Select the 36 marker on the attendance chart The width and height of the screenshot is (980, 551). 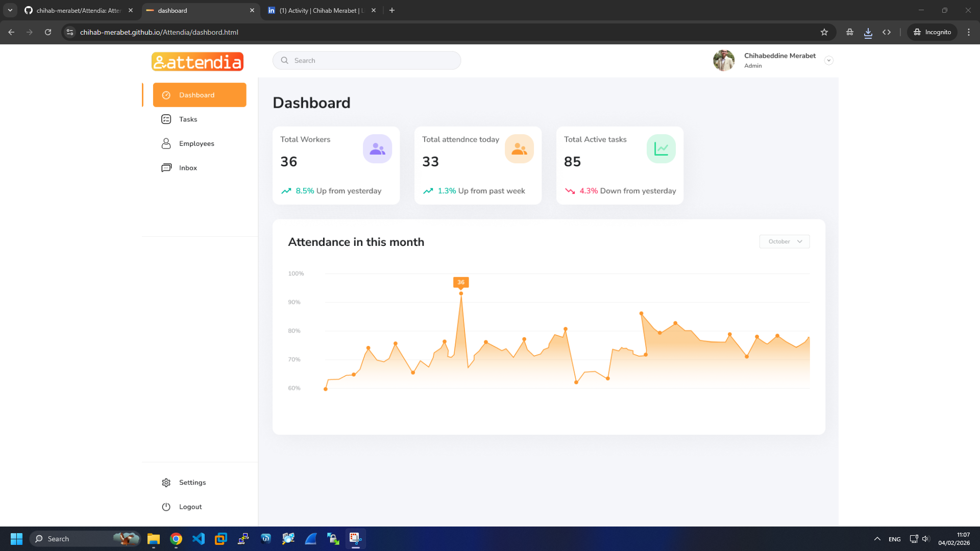click(461, 282)
